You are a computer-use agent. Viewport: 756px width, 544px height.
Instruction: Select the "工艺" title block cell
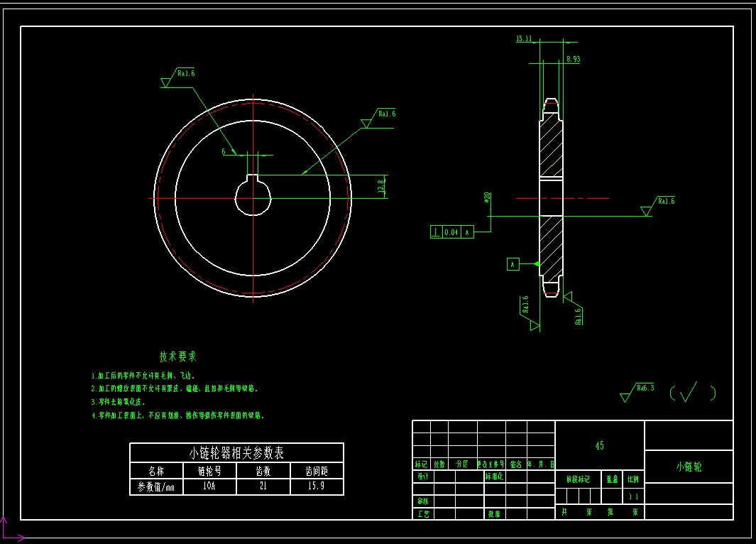(x=423, y=513)
